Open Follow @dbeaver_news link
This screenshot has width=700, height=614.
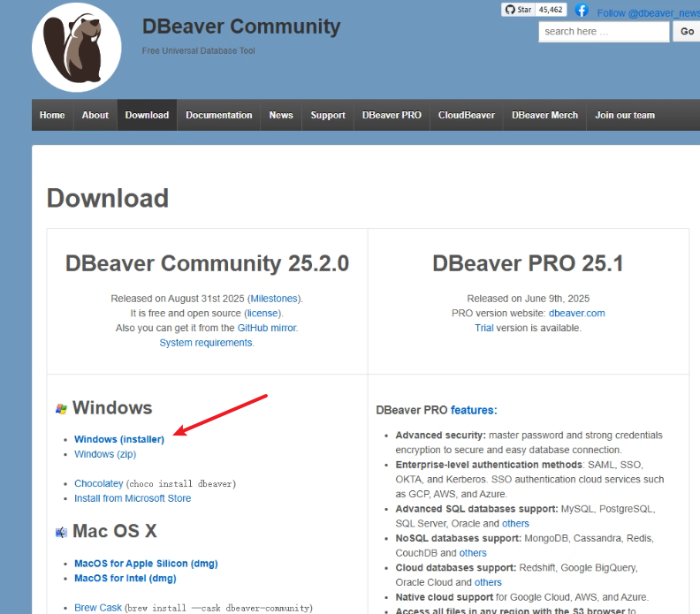[648, 13]
